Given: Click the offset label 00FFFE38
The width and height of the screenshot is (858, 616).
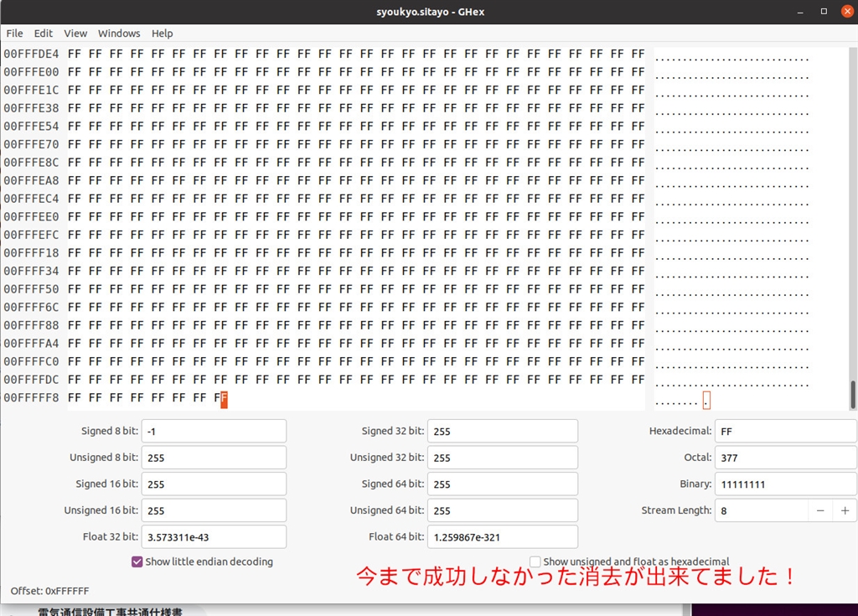Looking at the screenshot, I should pos(31,108).
